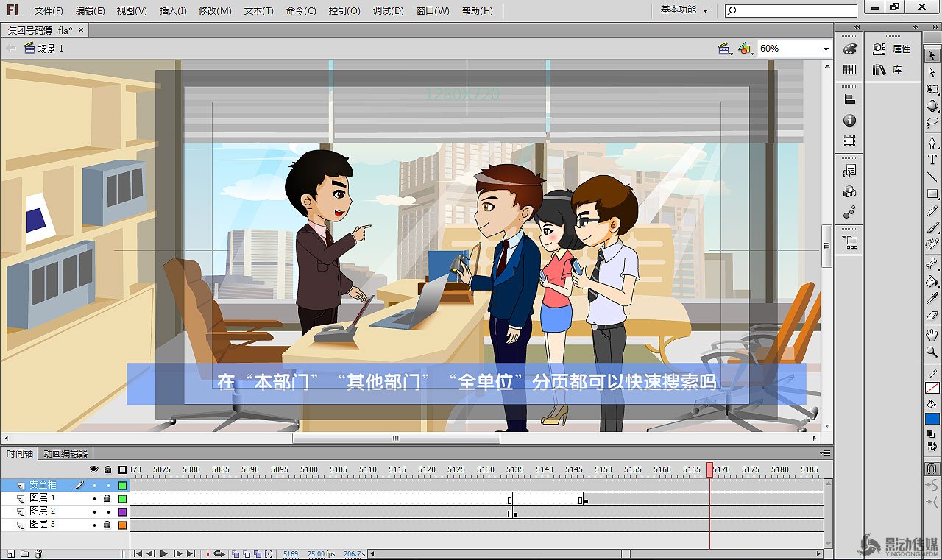The height and width of the screenshot is (560, 942).
Task: Select the Text tool in the toolbox
Action: 932,159
